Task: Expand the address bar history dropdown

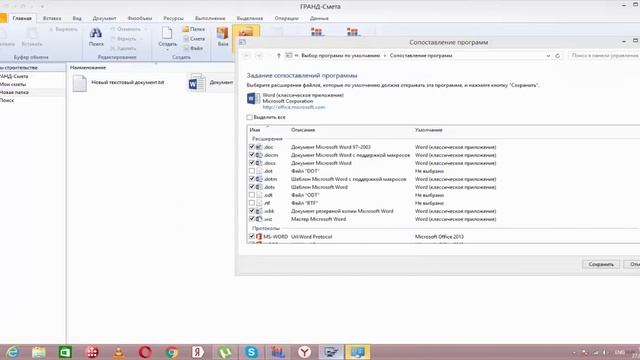Action: click(548, 56)
